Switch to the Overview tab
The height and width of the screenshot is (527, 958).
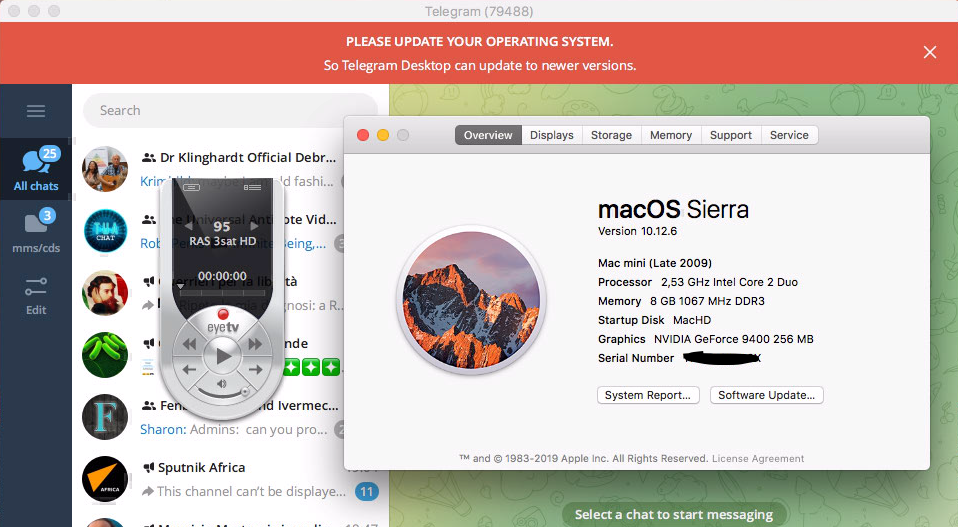click(488, 135)
